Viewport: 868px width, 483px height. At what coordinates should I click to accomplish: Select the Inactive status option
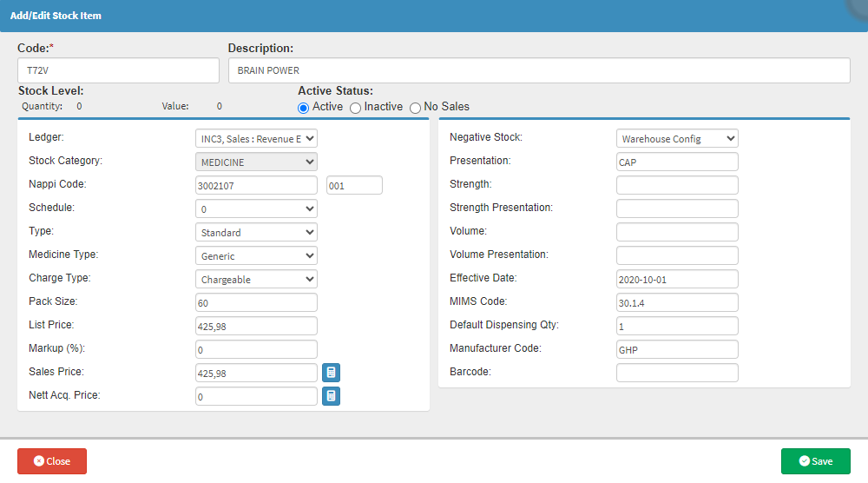pos(355,108)
